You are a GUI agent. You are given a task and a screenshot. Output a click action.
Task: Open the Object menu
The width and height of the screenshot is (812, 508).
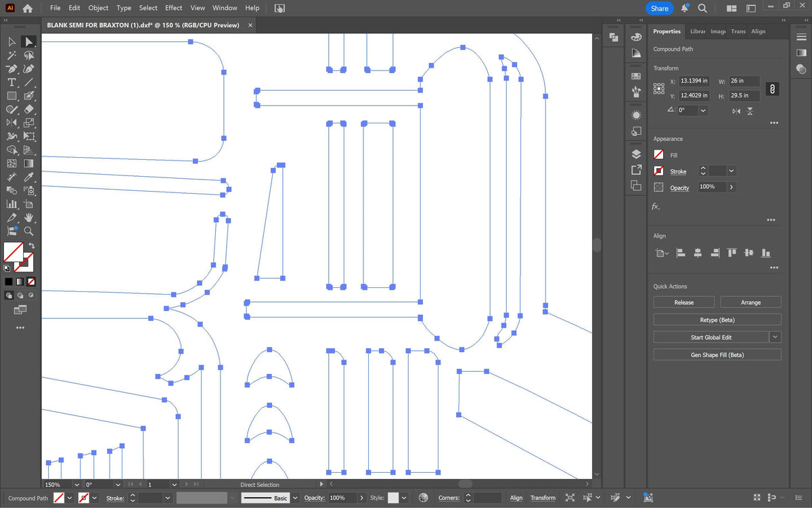click(x=98, y=8)
